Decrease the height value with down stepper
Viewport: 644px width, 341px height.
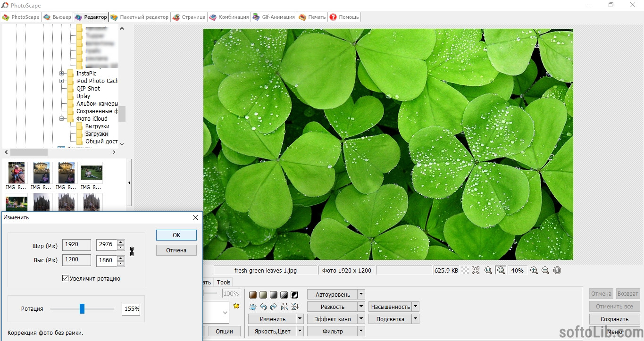pos(121,263)
